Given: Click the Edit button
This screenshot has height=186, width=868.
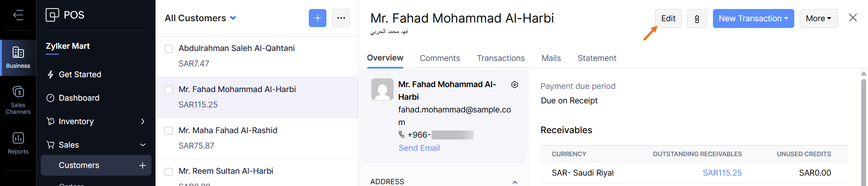Looking at the screenshot, I should click(x=668, y=19).
